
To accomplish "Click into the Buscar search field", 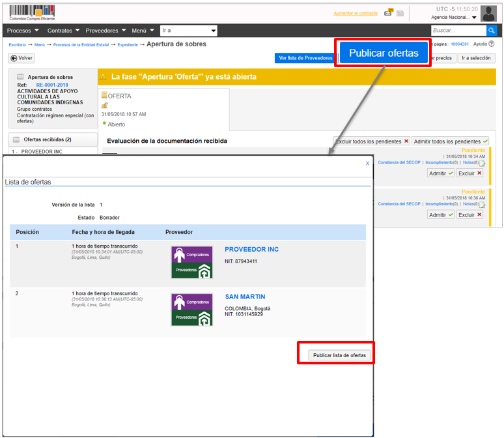I will pyautogui.click(x=458, y=31).
